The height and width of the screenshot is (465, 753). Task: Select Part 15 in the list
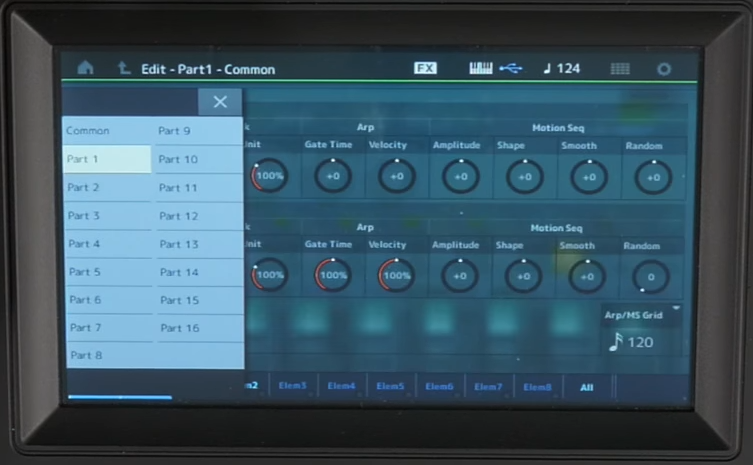pos(200,300)
